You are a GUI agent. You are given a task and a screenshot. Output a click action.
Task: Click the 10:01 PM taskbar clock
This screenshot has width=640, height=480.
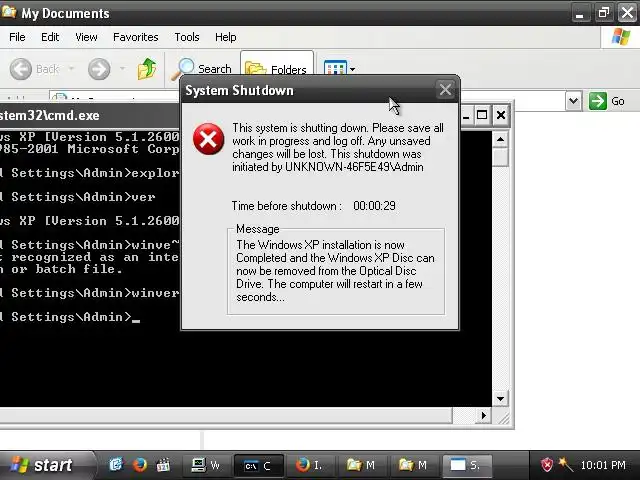[x=603, y=465]
